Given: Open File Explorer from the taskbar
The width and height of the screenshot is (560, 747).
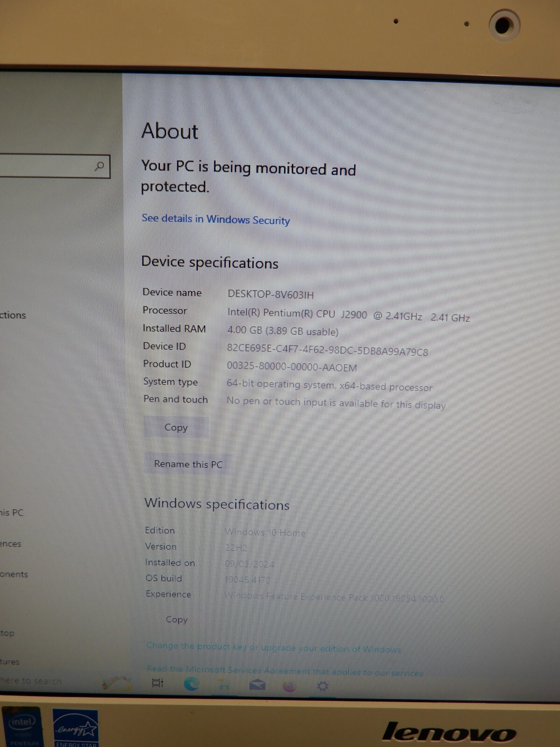Looking at the screenshot, I should [224, 684].
